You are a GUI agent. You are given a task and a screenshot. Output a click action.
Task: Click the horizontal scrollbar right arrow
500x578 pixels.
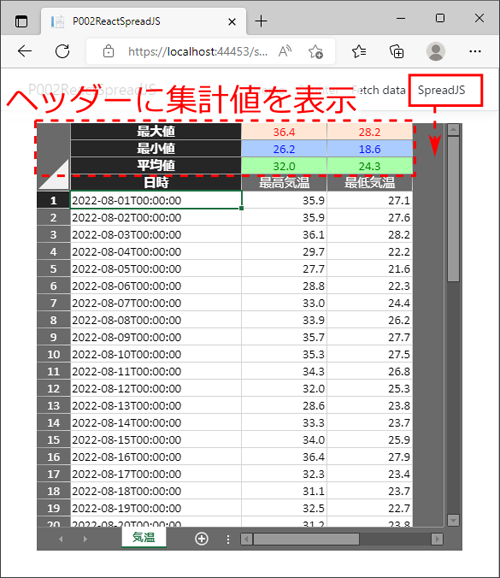(437, 539)
